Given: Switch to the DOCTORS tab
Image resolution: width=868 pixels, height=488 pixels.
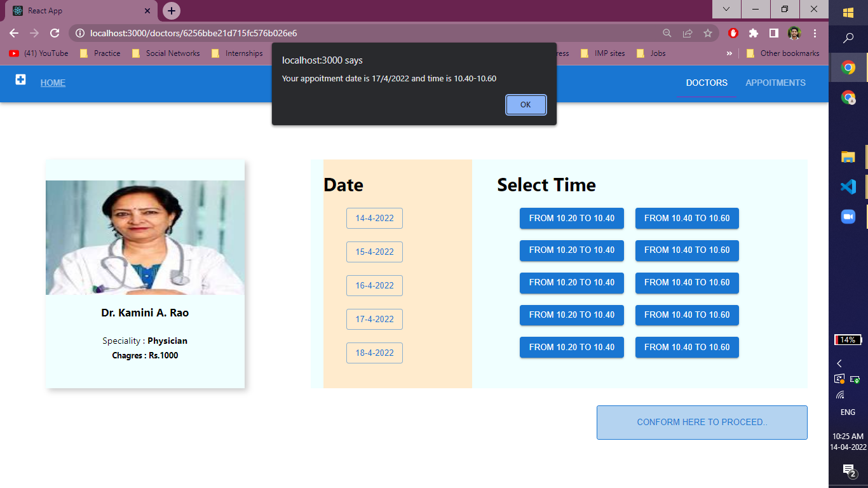Looking at the screenshot, I should pos(707,83).
